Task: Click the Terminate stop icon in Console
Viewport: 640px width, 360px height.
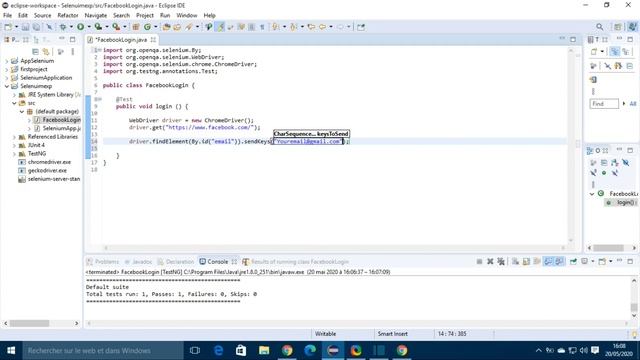Action: [479, 262]
